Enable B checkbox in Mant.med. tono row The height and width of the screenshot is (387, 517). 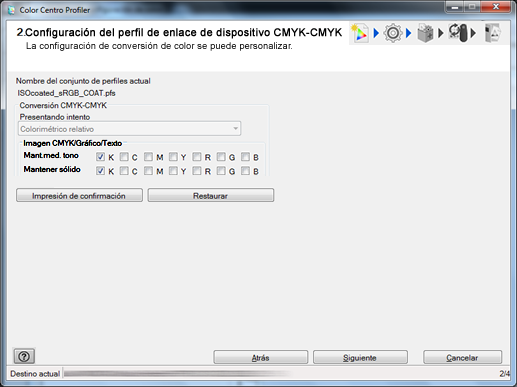click(245, 157)
